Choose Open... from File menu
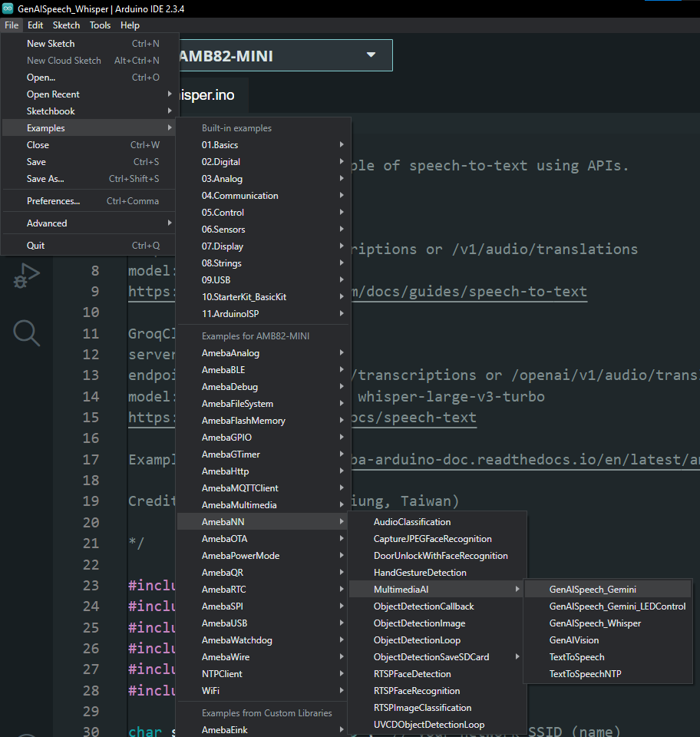Image resolution: width=700 pixels, height=737 pixels. pos(89,78)
